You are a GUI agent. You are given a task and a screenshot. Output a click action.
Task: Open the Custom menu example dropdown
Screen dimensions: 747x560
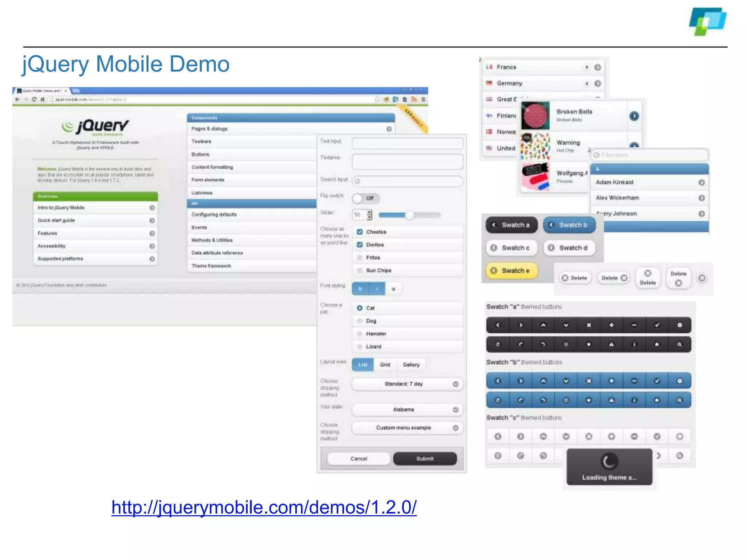(x=407, y=428)
